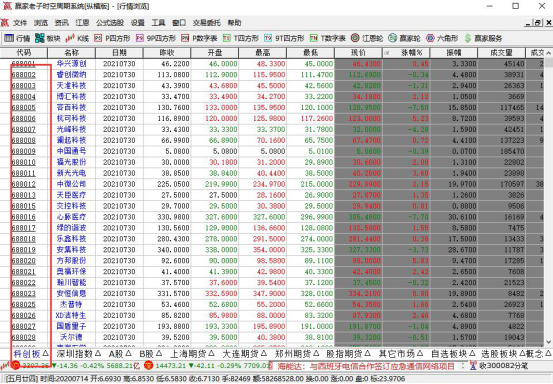Sort by the 成交量 column header
The image size is (553, 384).
click(x=502, y=53)
